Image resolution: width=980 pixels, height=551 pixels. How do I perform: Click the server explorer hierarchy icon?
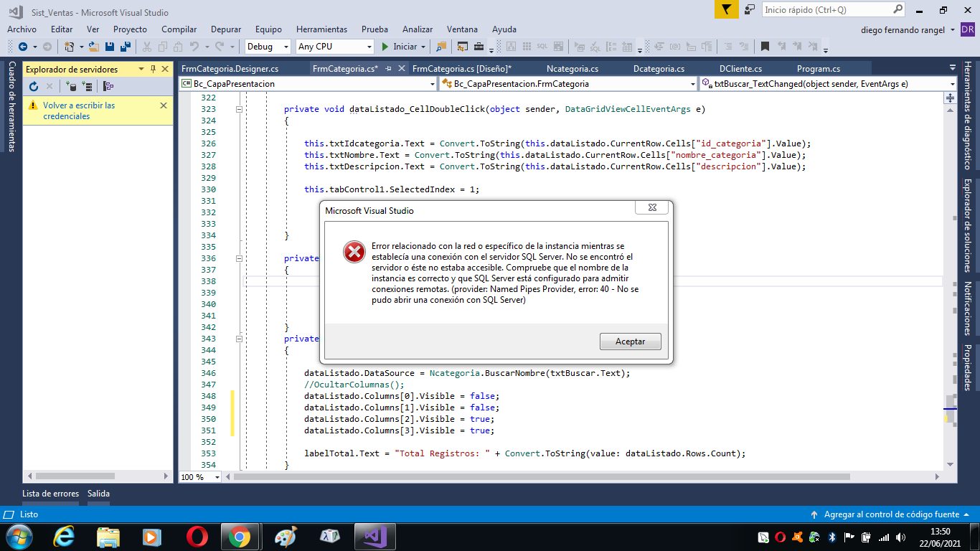108,86
